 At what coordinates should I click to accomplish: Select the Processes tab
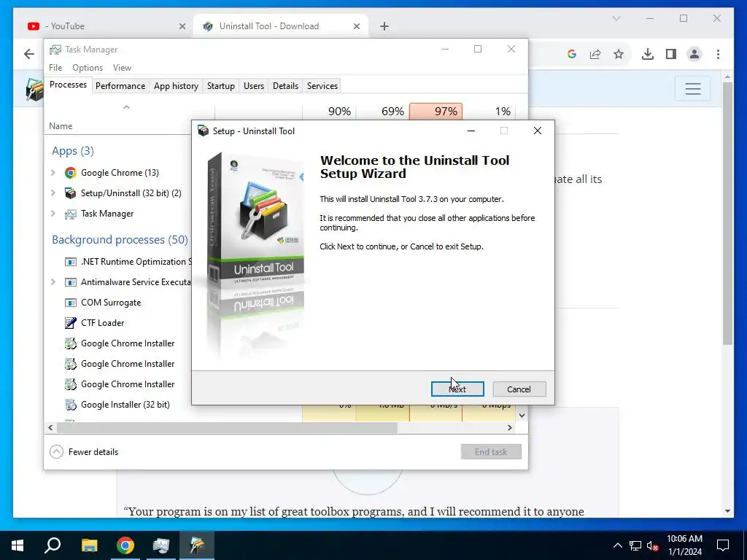point(68,85)
